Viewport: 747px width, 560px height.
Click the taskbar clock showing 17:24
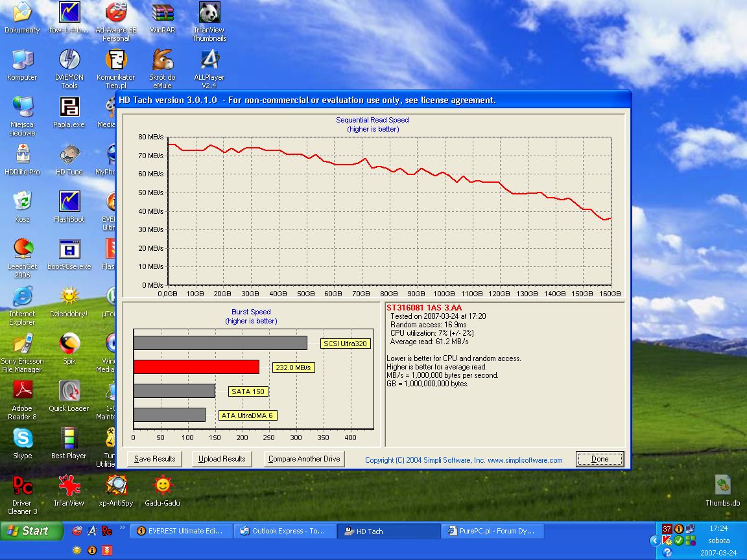coord(718,529)
